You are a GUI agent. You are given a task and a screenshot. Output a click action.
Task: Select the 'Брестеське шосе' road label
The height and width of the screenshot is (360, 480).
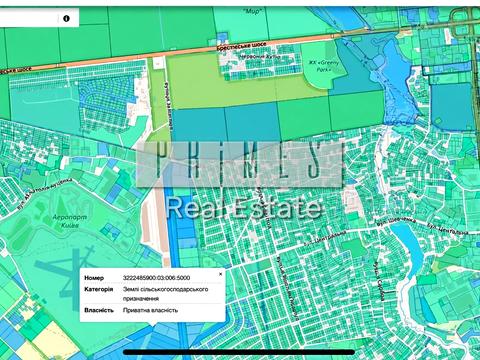click(242, 46)
